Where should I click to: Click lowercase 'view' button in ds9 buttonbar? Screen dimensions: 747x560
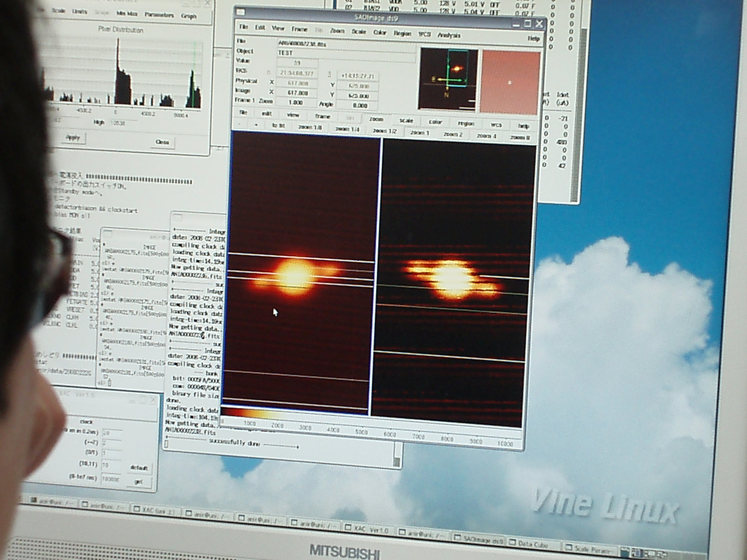(293, 115)
